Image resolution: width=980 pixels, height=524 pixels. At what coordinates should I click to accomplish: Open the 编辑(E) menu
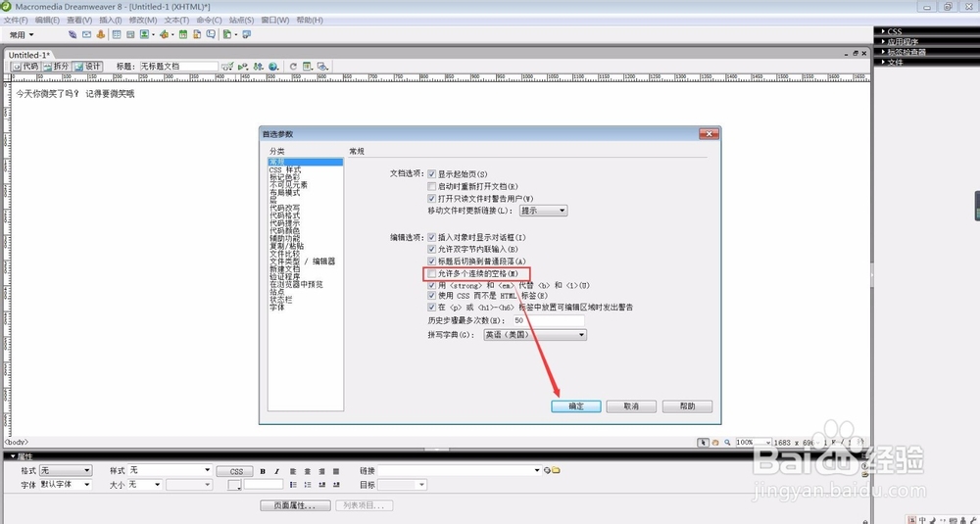[x=47, y=20]
